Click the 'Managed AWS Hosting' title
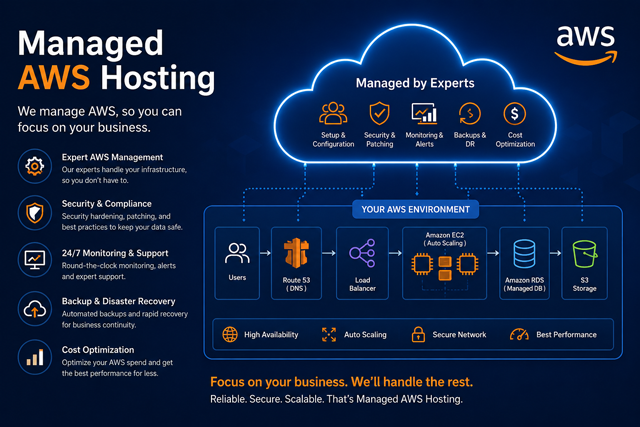 (x=116, y=60)
